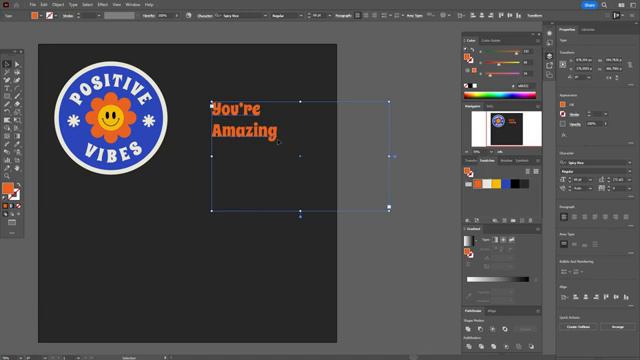Switch to the Pathfinder tab

(x=473, y=311)
